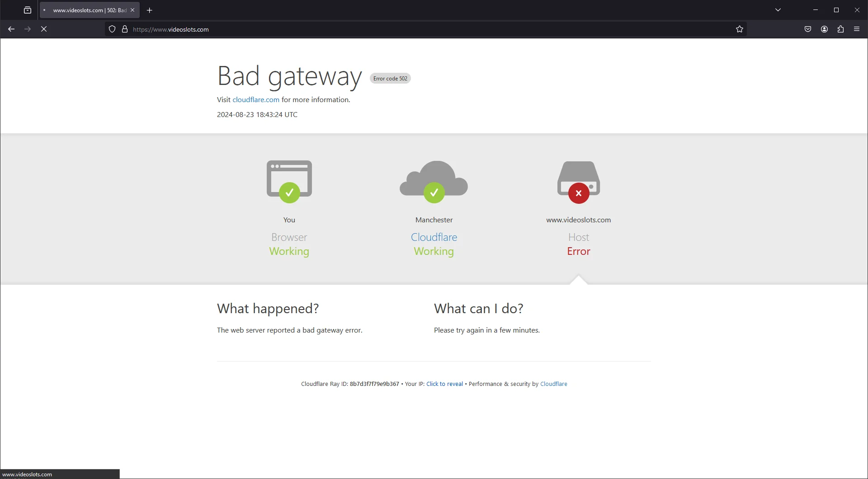
Task: Click the Cloudflare link under Manchester
Action: pos(434,237)
